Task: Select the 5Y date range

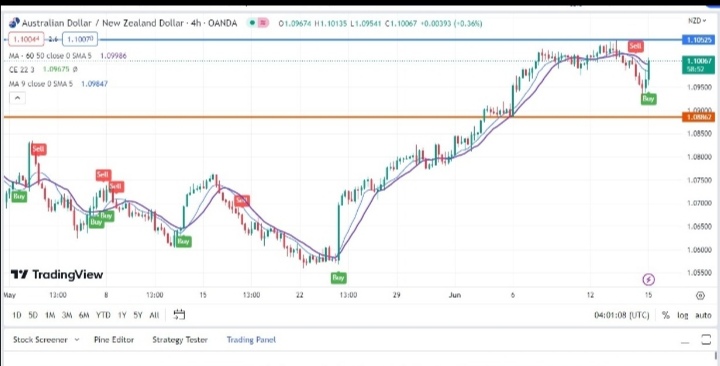Action: click(138, 315)
